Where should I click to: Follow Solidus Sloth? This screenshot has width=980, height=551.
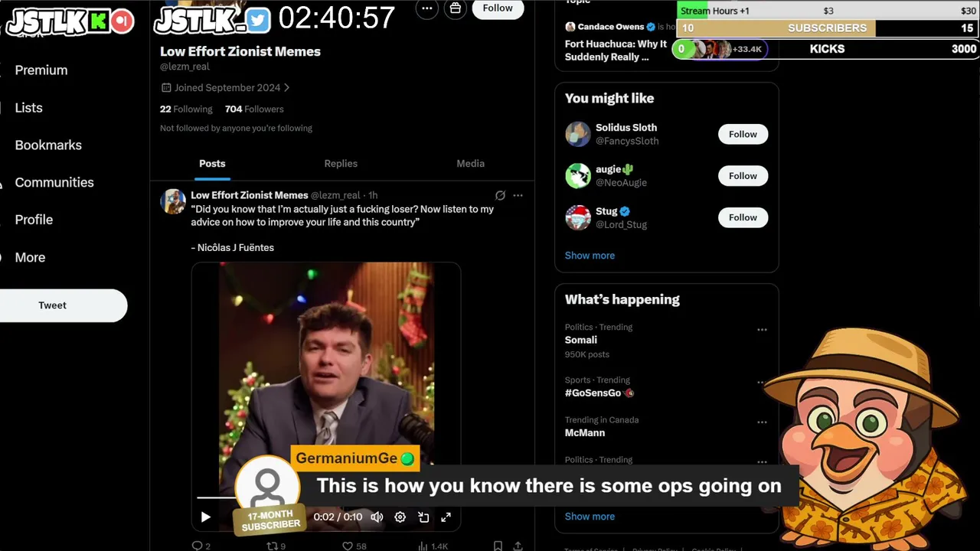pos(743,134)
